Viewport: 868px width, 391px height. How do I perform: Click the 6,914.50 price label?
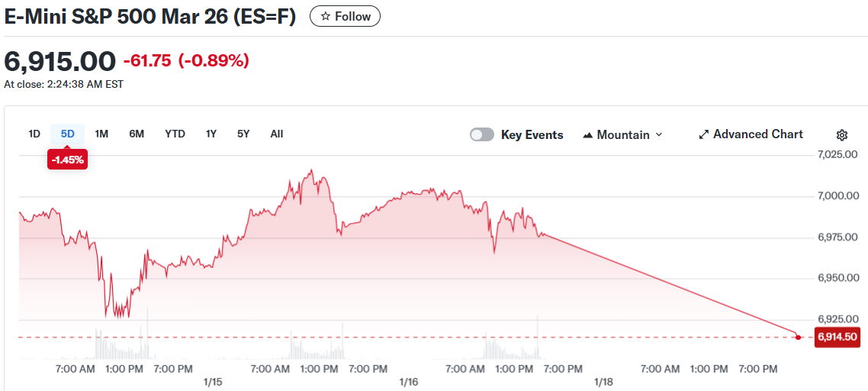(837, 337)
